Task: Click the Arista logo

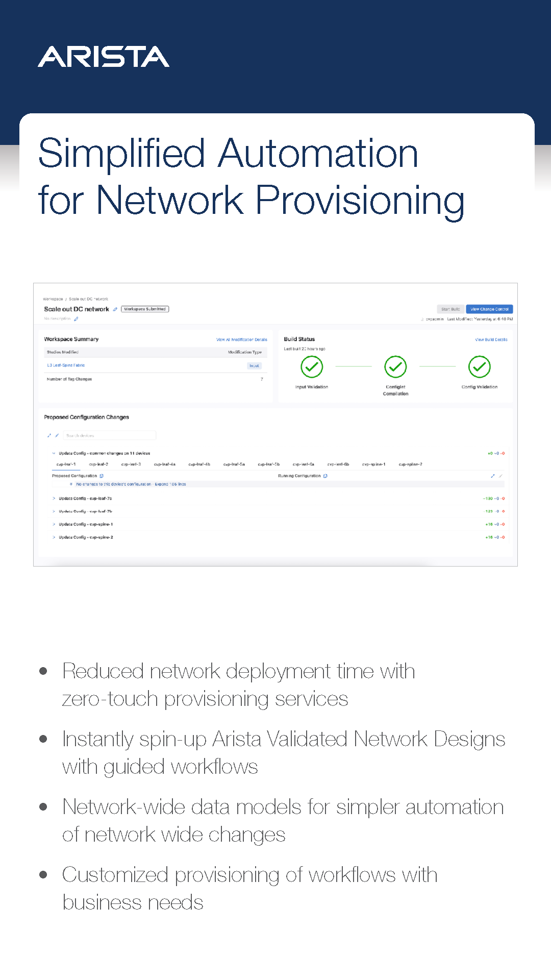Action: pyautogui.click(x=104, y=57)
